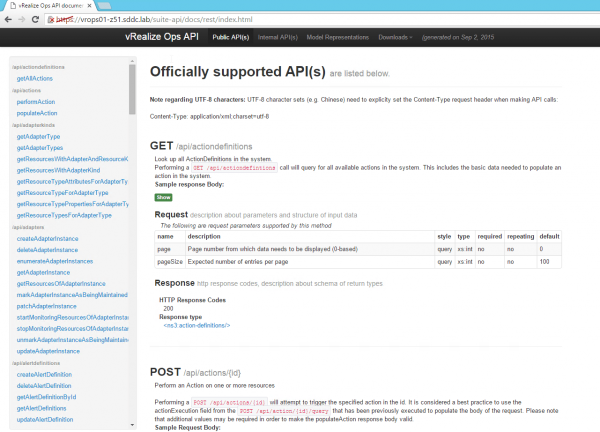600x432 pixels.
Task: Select the vRealize Ops API document tab
Action: (x=51, y=6)
